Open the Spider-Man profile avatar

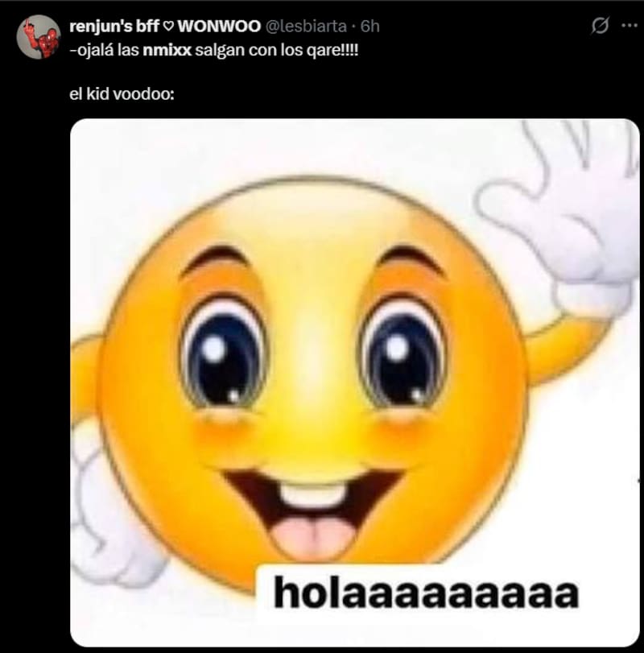(x=39, y=37)
